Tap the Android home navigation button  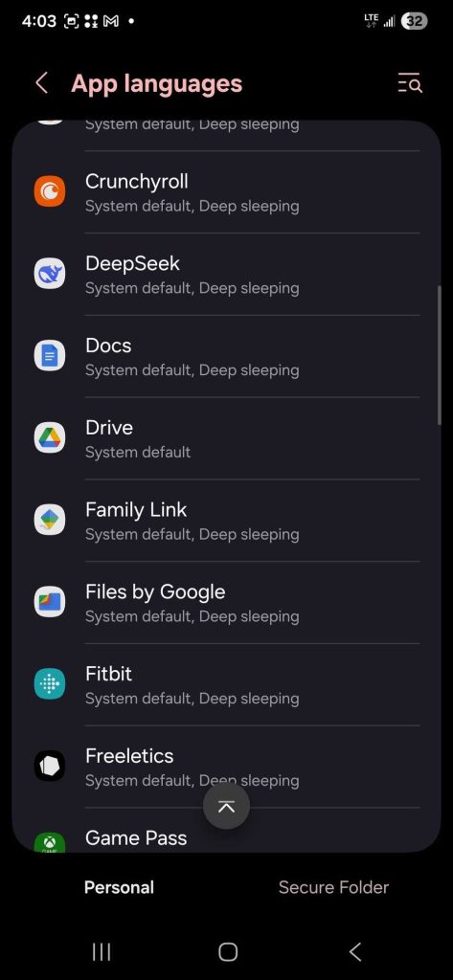click(228, 952)
